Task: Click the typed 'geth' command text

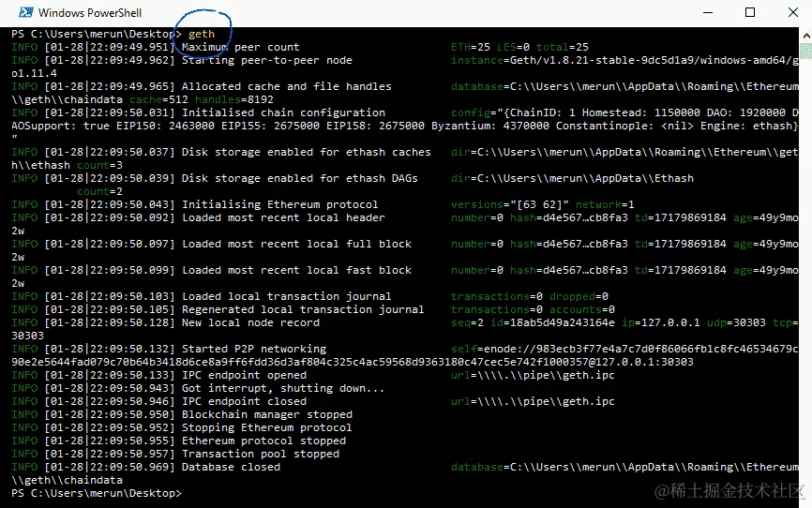Action: tap(202, 34)
